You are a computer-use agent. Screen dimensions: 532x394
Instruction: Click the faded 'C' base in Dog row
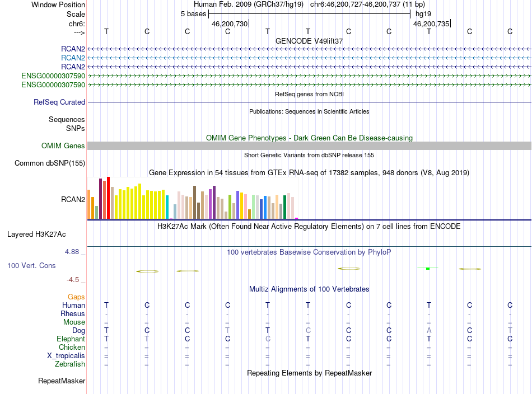(x=308, y=330)
